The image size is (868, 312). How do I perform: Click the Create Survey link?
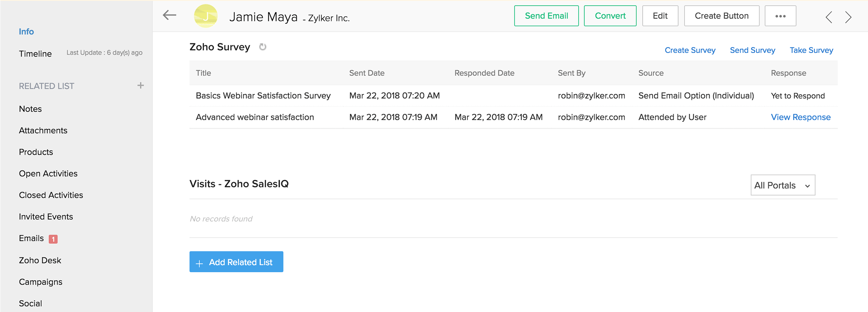[690, 50]
